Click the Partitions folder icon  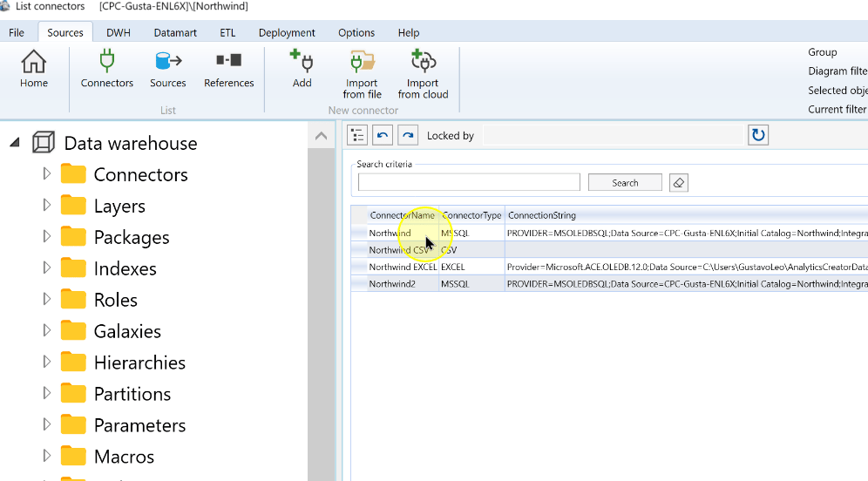pyautogui.click(x=73, y=394)
